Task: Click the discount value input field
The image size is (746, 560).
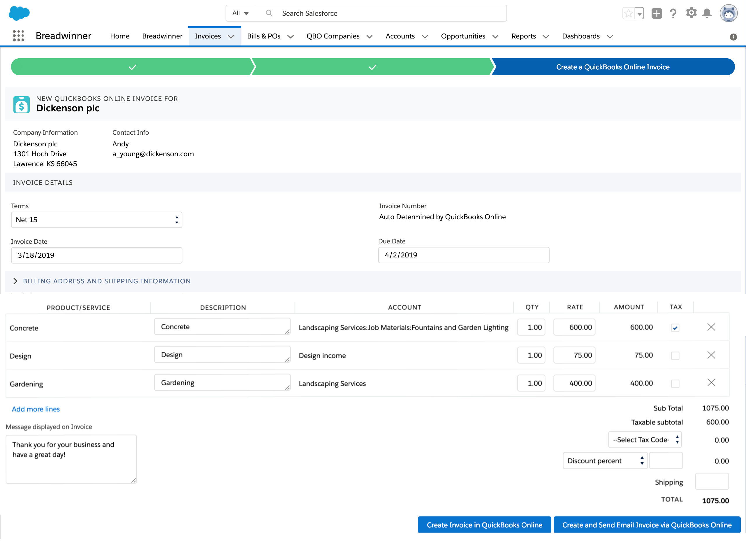Action: point(666,461)
